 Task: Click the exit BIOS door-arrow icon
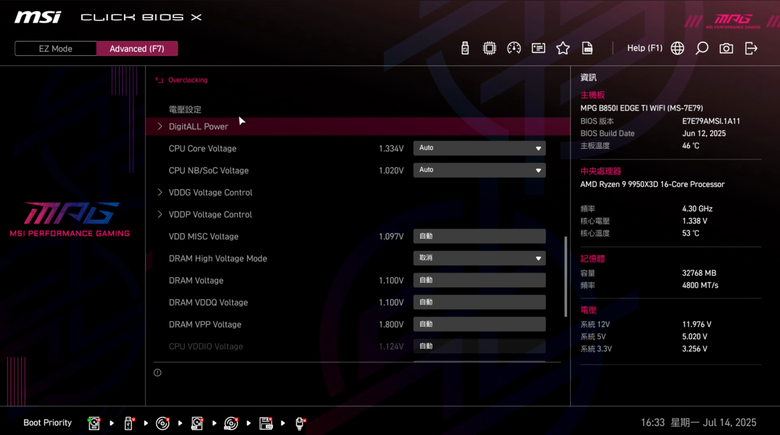[751, 48]
